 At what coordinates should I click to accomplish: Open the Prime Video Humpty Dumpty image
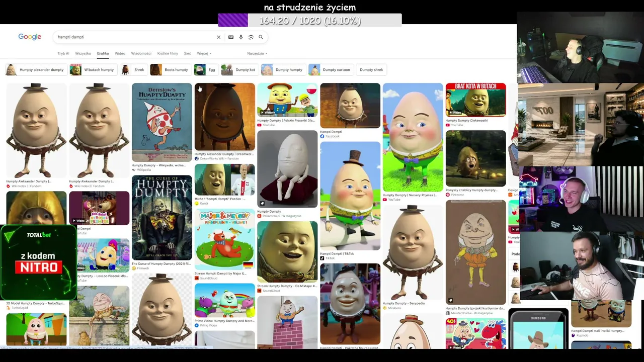pos(224,301)
